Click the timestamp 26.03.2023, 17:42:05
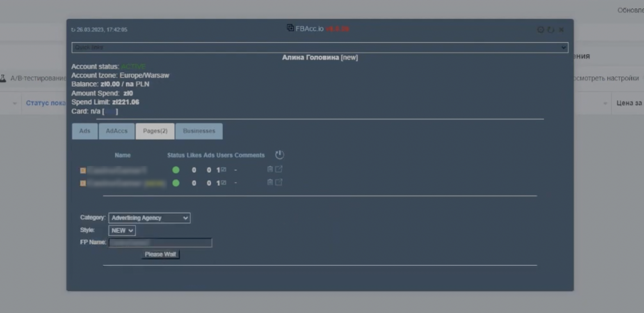 tap(102, 30)
